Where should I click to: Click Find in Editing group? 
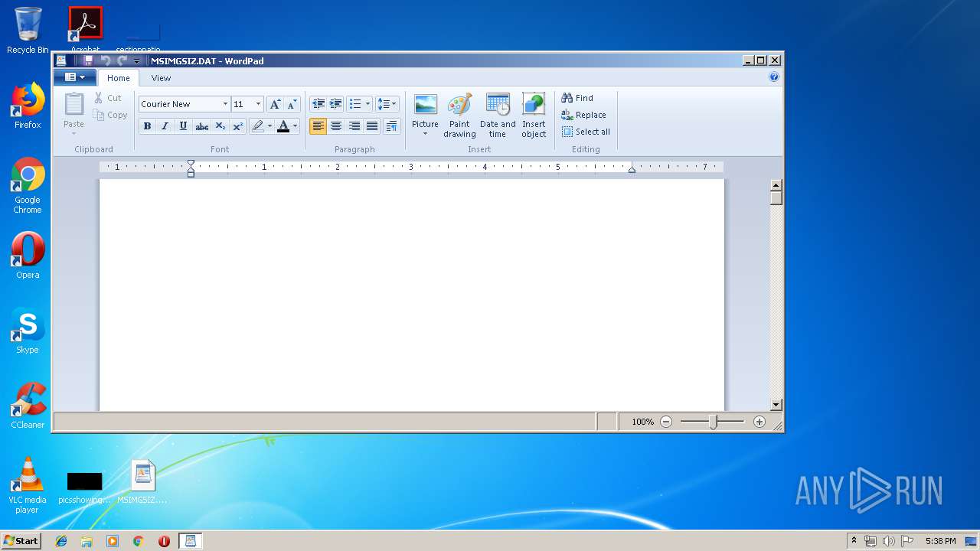(577, 98)
